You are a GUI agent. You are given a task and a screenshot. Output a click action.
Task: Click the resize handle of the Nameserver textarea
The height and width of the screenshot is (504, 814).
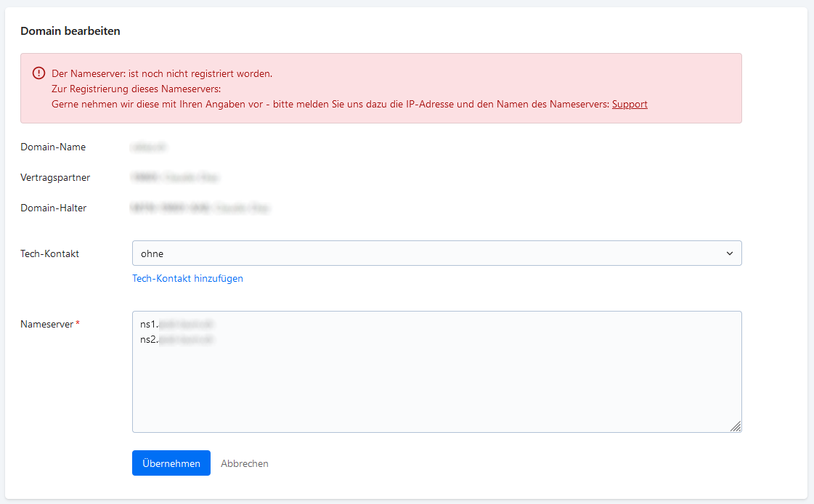coord(736,426)
